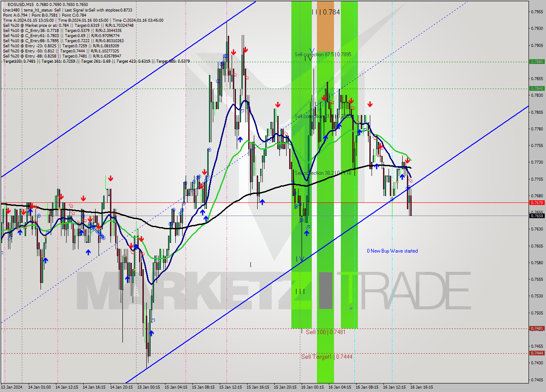Click the green 0.7880 price tag
This screenshot has height=392, width=546.
[x=537, y=61]
